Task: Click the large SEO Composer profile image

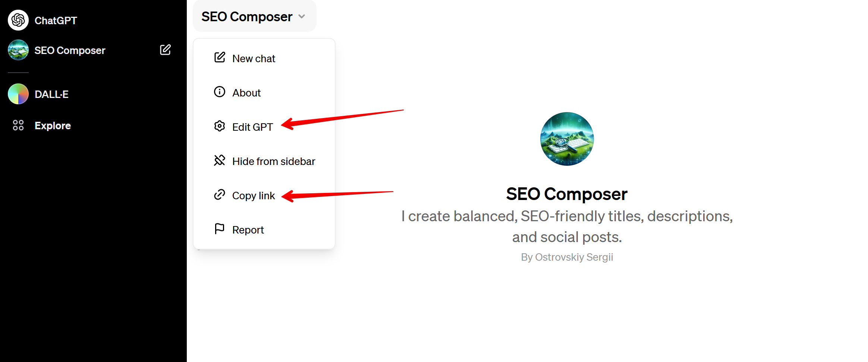Action: click(567, 139)
